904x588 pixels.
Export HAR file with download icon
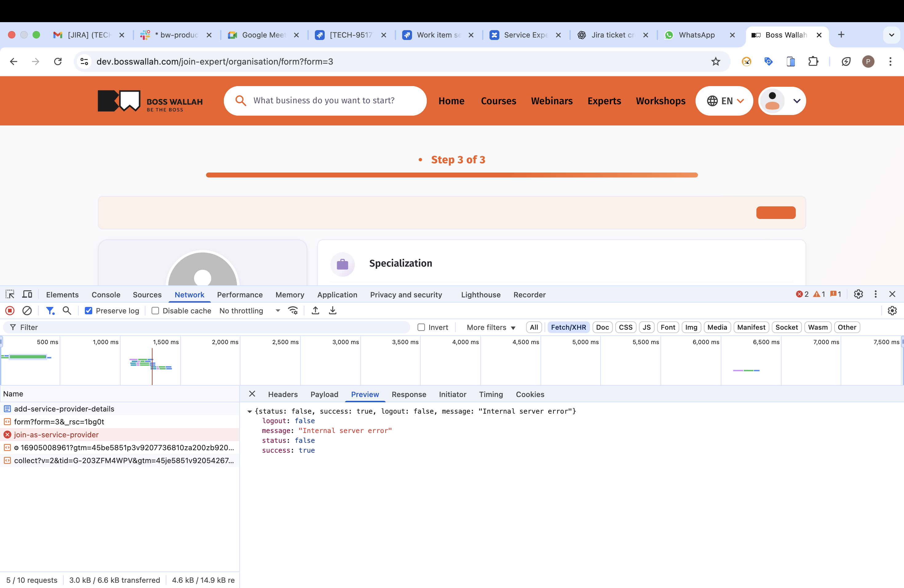point(333,311)
